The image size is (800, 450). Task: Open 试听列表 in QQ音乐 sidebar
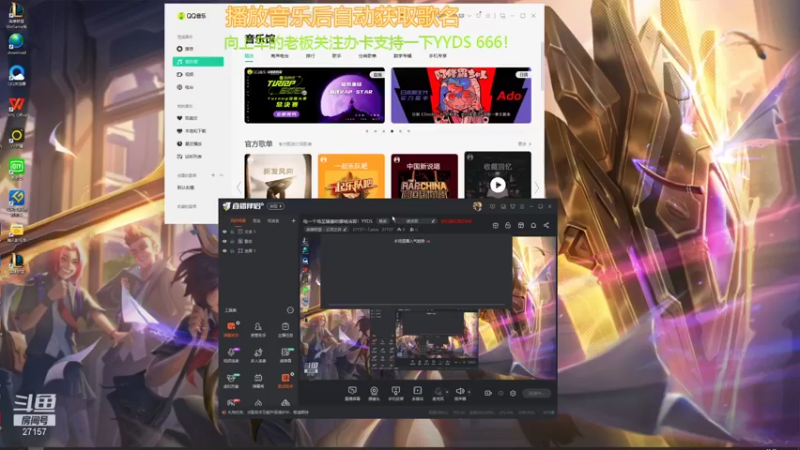189,157
